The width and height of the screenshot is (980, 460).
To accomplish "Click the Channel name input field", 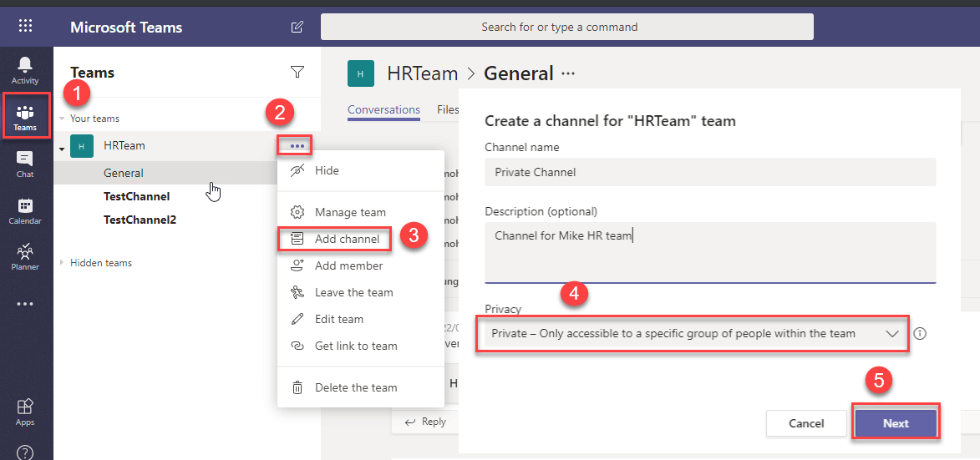I will [710, 172].
